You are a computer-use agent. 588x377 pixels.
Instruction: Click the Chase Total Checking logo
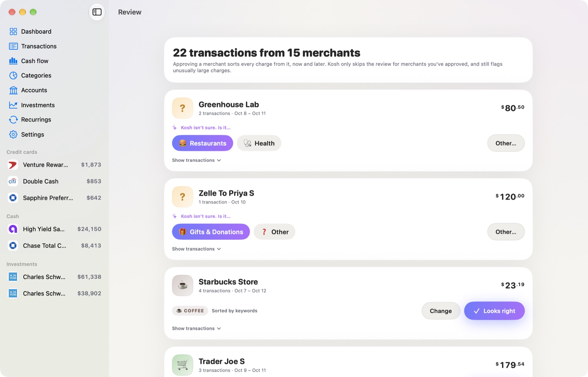pos(13,246)
